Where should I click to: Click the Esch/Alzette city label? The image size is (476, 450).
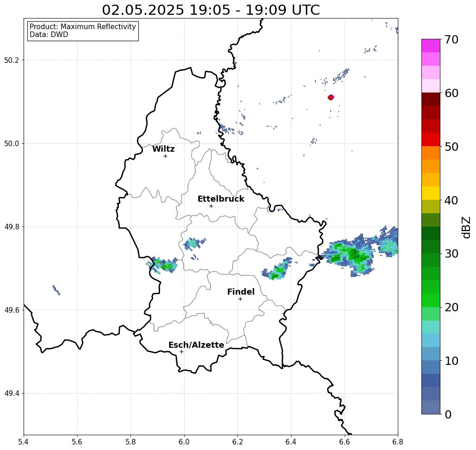coord(196,345)
